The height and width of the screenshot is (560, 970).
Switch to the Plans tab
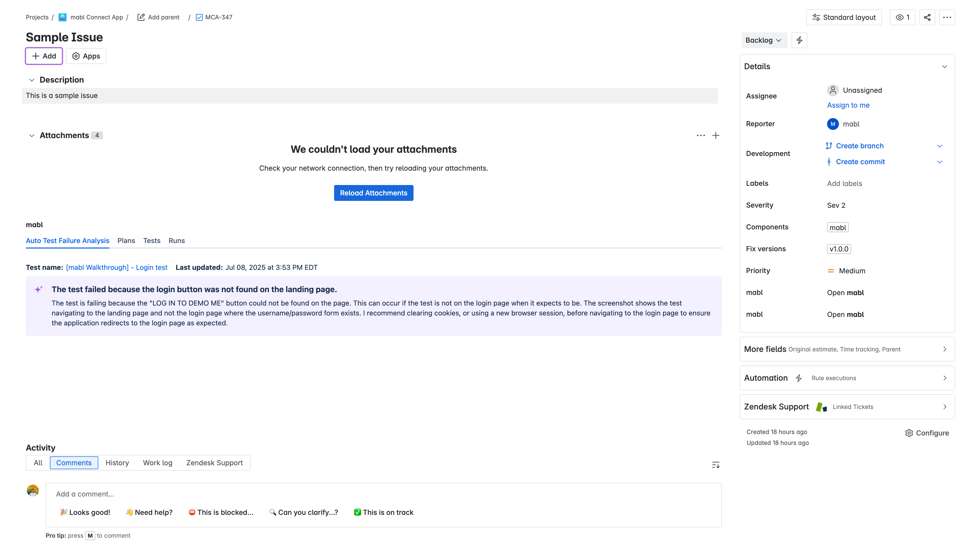126,240
